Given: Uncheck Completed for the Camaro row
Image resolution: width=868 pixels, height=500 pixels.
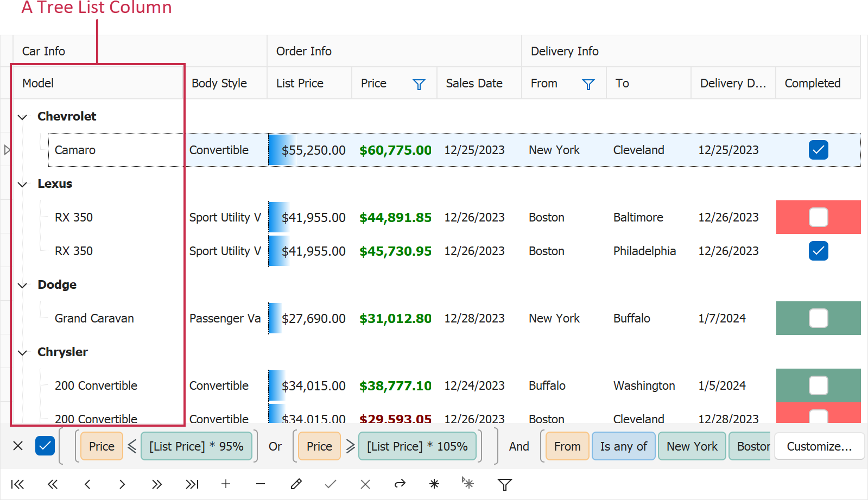Looking at the screenshot, I should 818,150.
